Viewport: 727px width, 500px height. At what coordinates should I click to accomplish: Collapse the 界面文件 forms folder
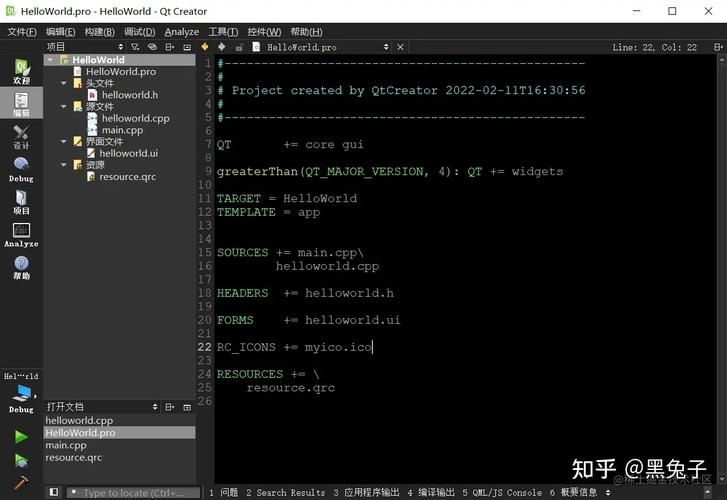64,141
